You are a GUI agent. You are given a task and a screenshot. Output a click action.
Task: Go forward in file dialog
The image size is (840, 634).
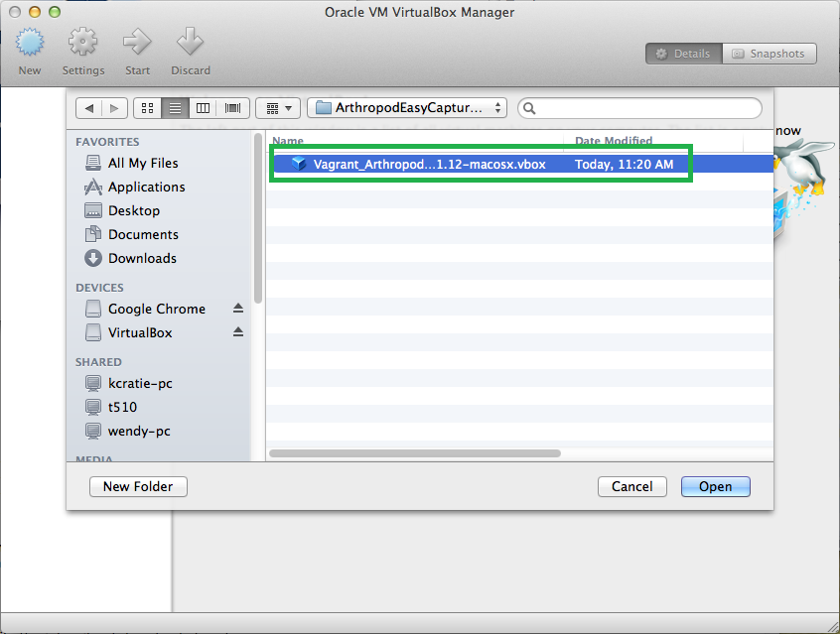[114, 108]
